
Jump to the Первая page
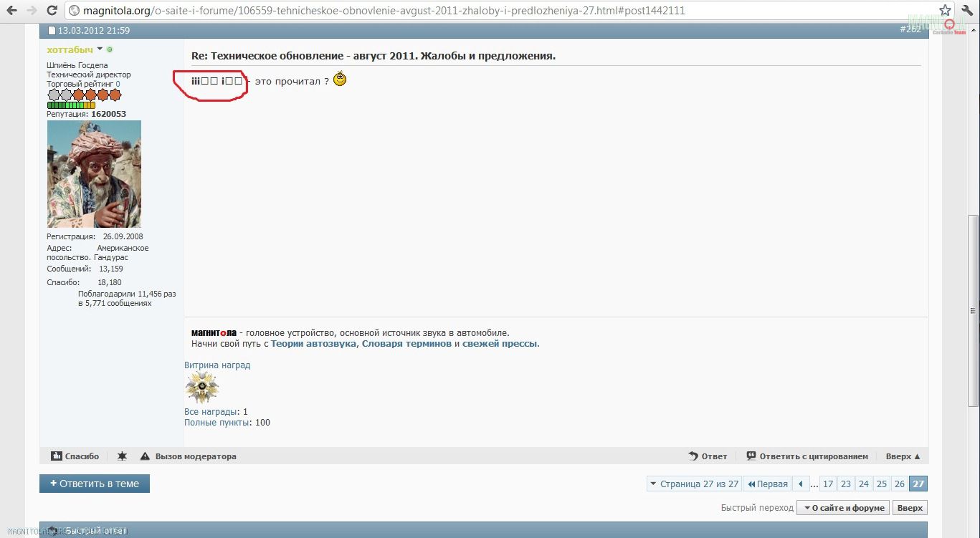pos(767,484)
